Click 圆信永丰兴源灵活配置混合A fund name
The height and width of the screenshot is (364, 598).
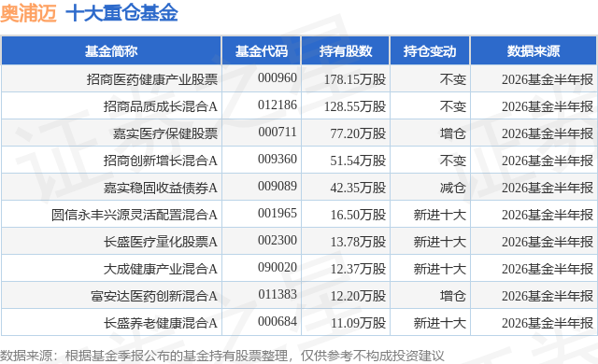pos(135,215)
